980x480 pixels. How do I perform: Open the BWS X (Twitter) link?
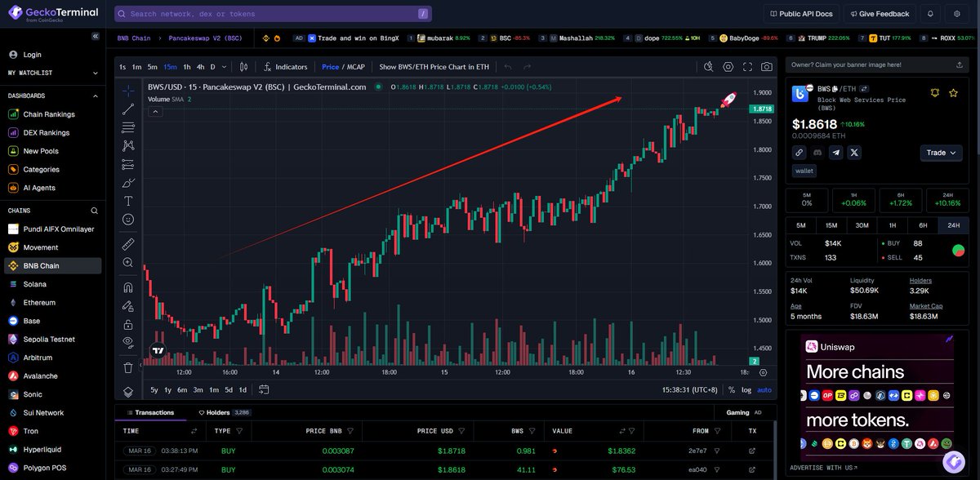(x=854, y=153)
